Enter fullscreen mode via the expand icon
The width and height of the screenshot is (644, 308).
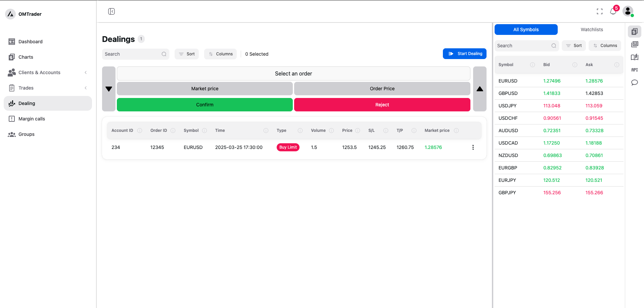(x=599, y=11)
